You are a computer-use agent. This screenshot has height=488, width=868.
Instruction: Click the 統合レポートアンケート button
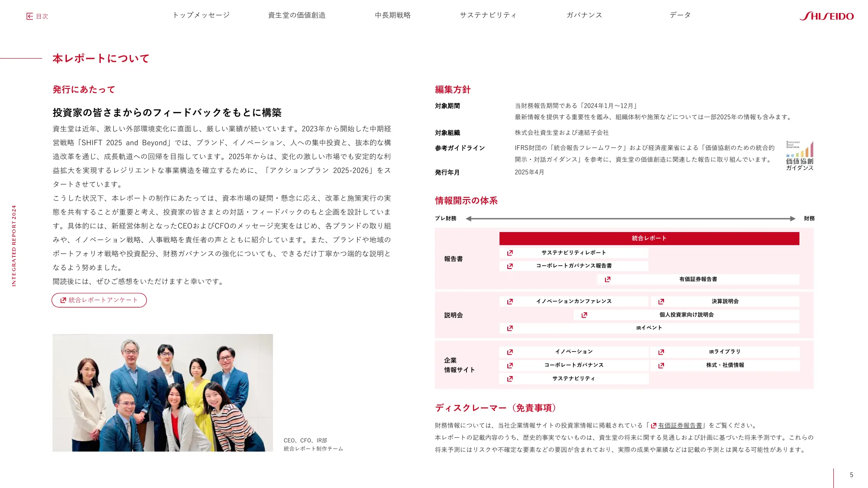[99, 300]
